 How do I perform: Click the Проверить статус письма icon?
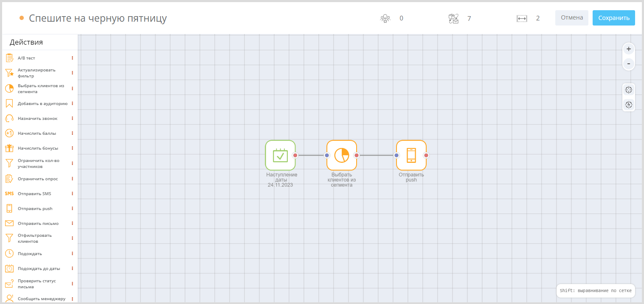(9, 284)
